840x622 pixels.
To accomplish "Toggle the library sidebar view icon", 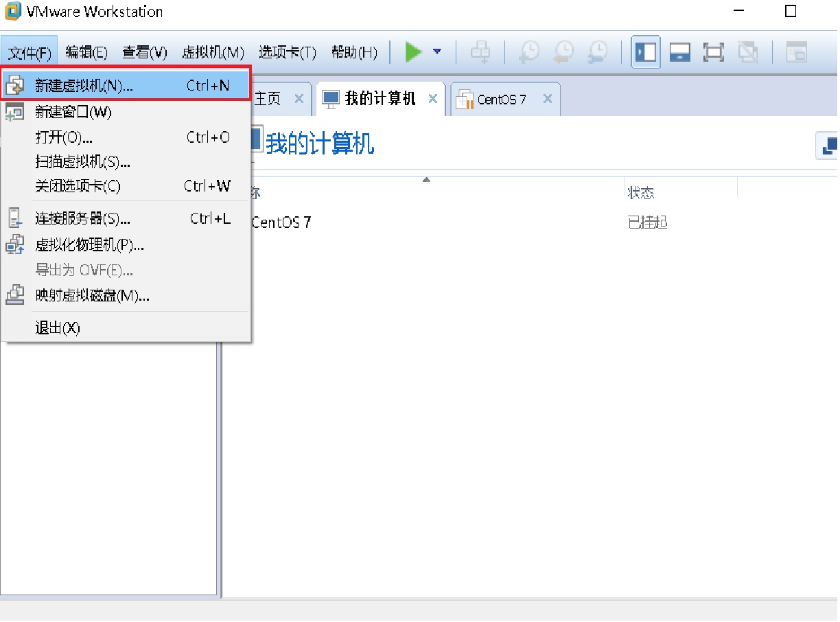I will [x=646, y=52].
